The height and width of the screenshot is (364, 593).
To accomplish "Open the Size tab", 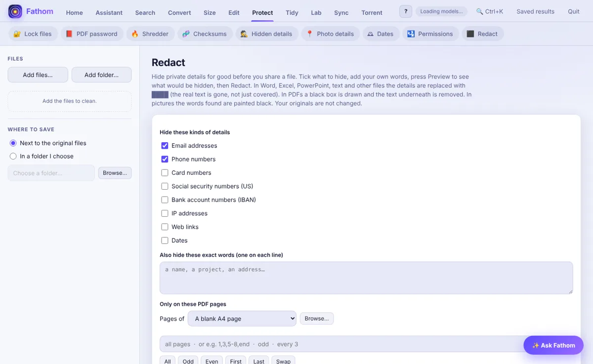I will click(x=210, y=13).
